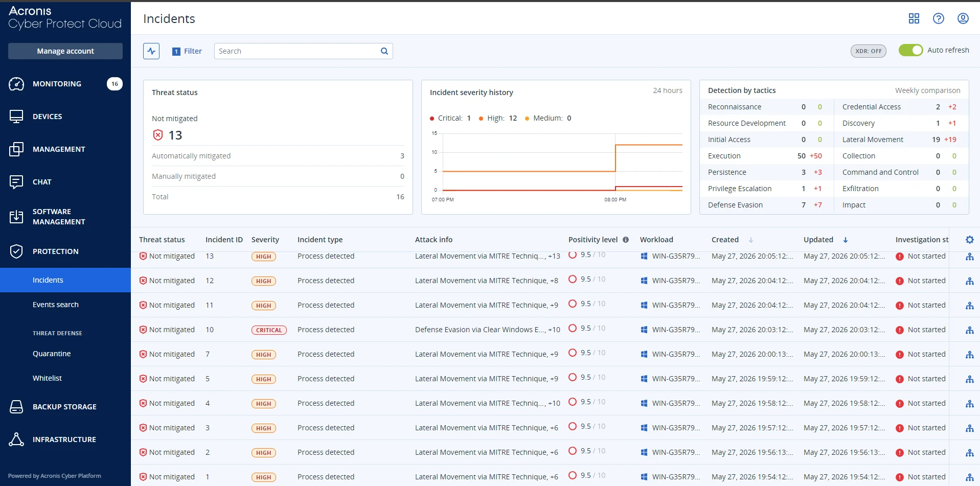The image size is (980, 486).
Task: Click the Lateral Movement tactic count 19
Action: click(x=936, y=140)
